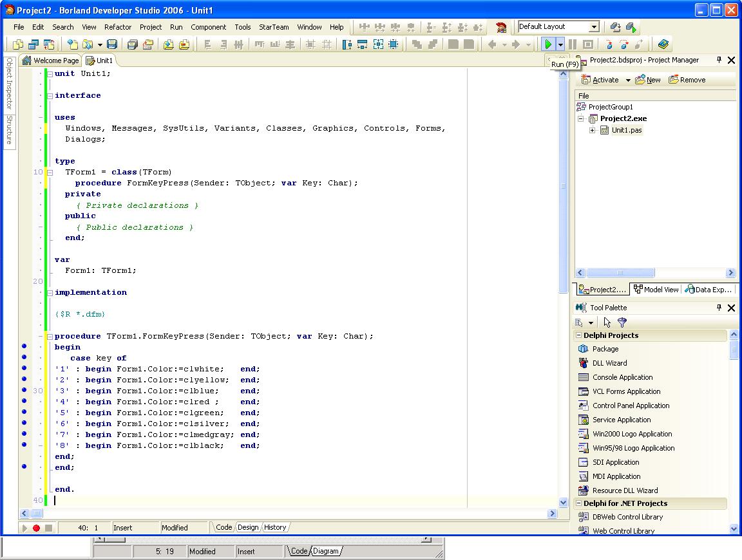742x560 pixels.
Task: Pin the Tool Palette panel
Action: tap(719, 308)
